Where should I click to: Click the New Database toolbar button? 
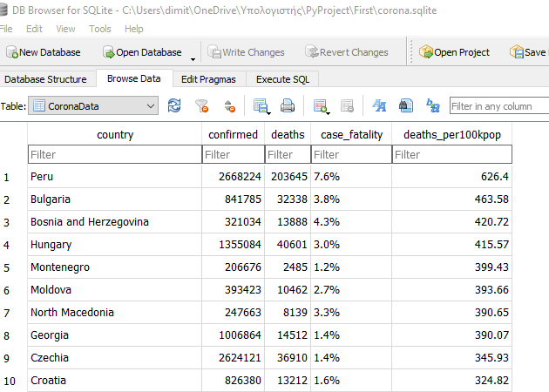[44, 52]
